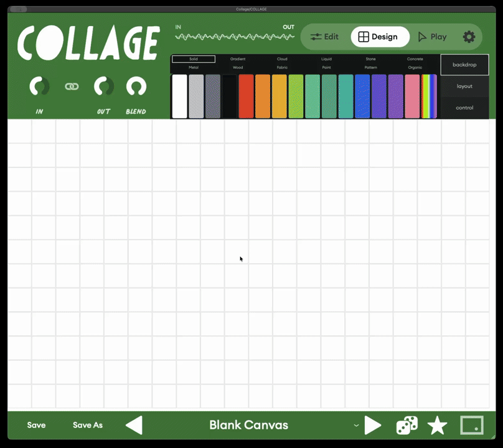
Task: Go to next preset with right arrow
Action: pyautogui.click(x=373, y=425)
